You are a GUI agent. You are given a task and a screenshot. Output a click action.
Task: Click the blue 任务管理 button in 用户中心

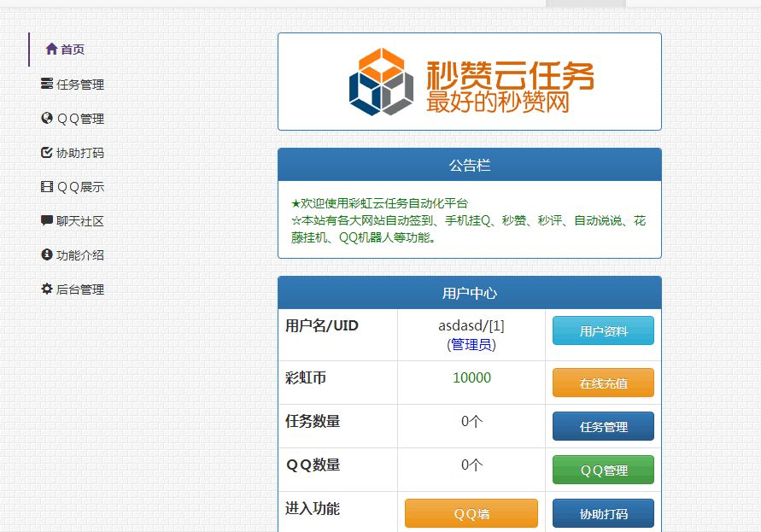click(x=603, y=426)
